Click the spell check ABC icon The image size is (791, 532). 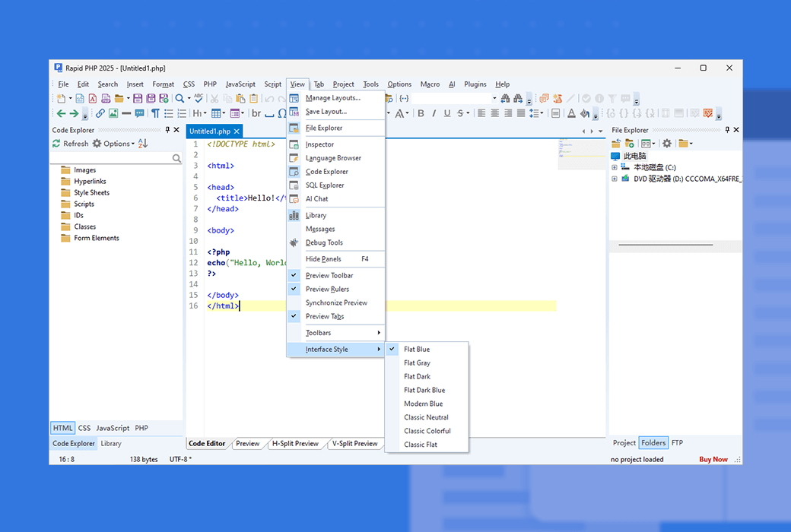199,98
